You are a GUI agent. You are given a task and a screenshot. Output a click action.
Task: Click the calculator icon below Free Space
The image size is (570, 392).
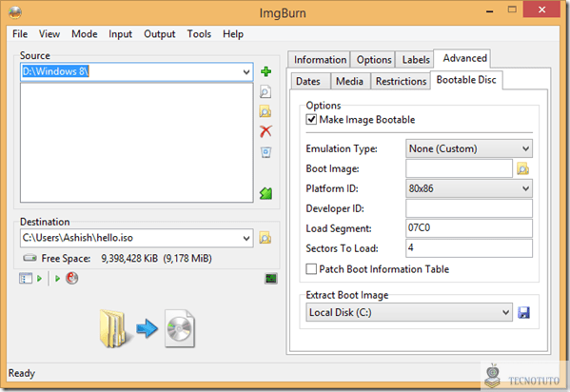[26, 278]
